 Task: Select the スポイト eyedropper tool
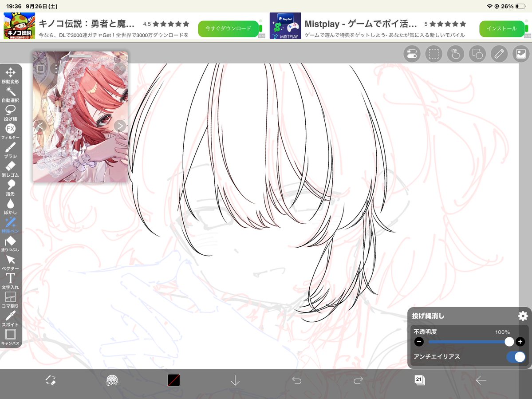10,319
